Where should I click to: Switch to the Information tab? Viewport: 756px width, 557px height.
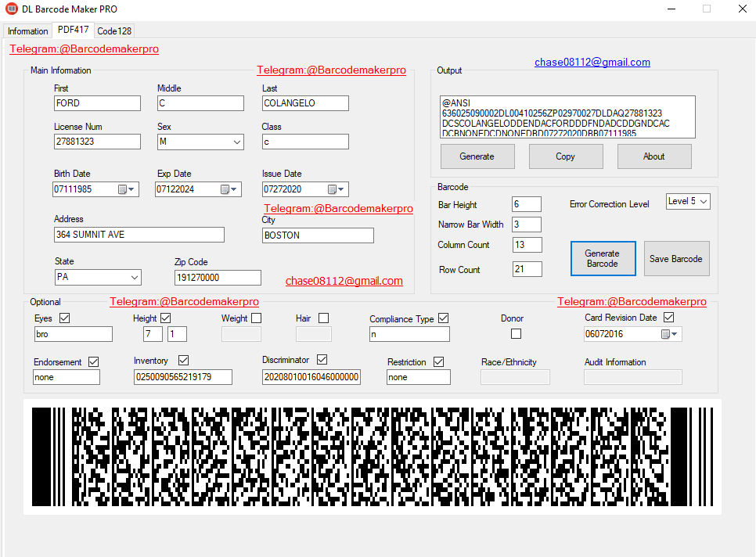[27, 31]
